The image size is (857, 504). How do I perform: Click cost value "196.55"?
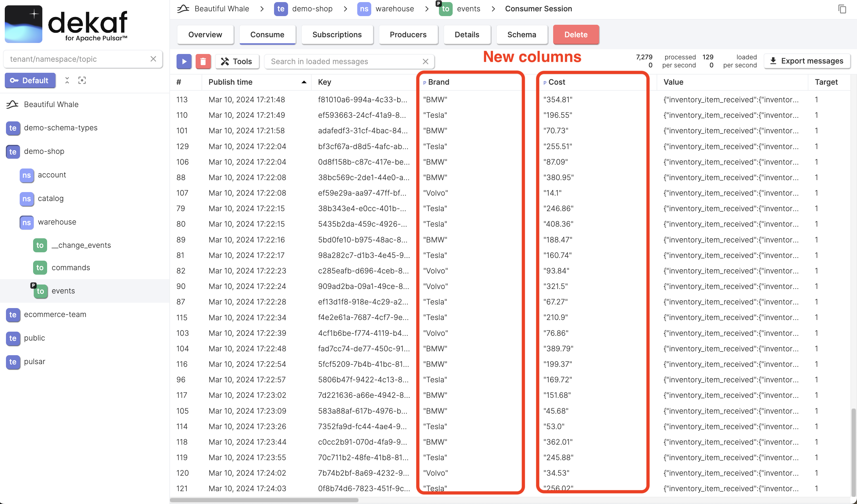click(558, 115)
